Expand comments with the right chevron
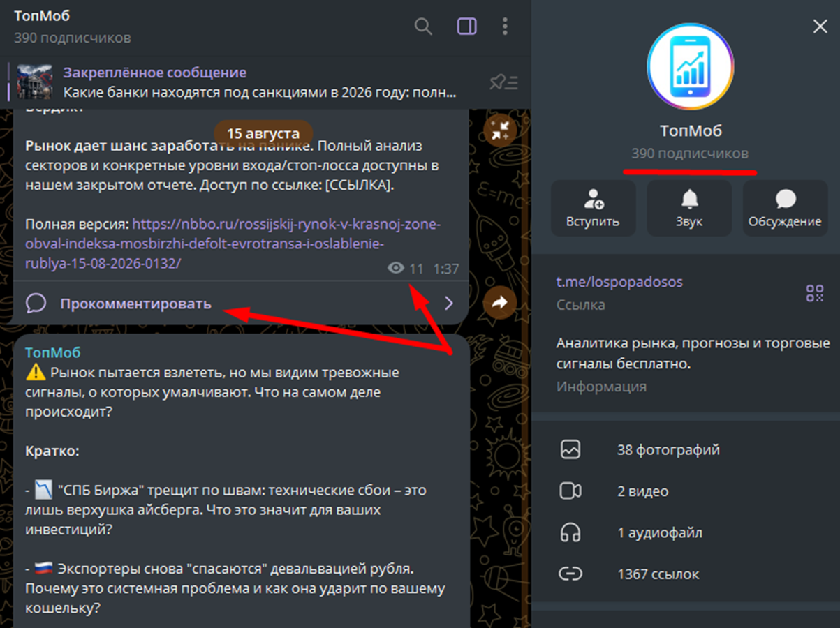This screenshot has height=628, width=840. click(x=449, y=303)
